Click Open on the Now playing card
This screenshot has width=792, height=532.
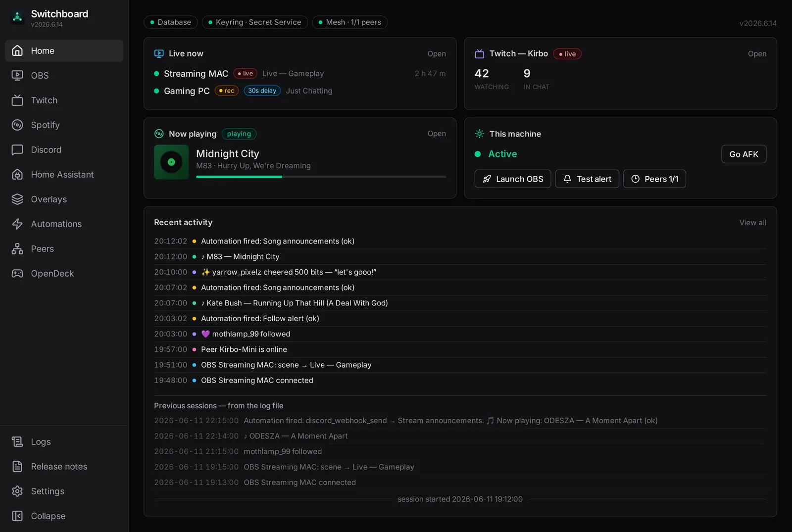click(x=437, y=134)
